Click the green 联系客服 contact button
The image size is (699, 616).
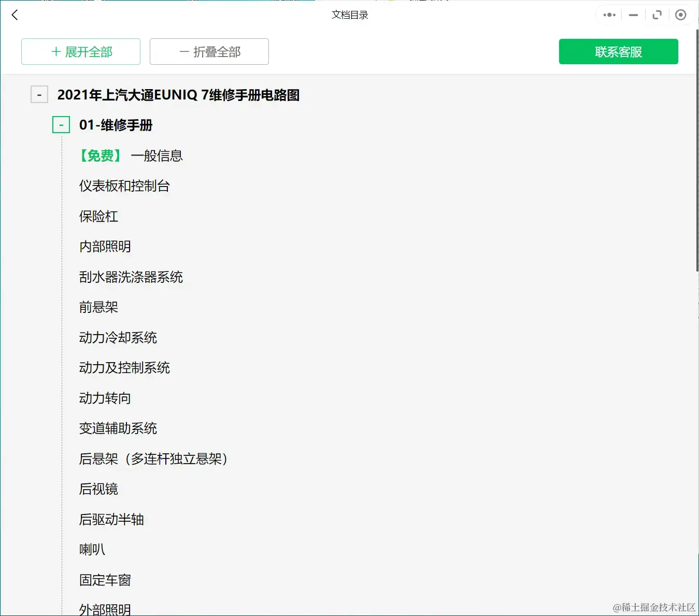(618, 51)
